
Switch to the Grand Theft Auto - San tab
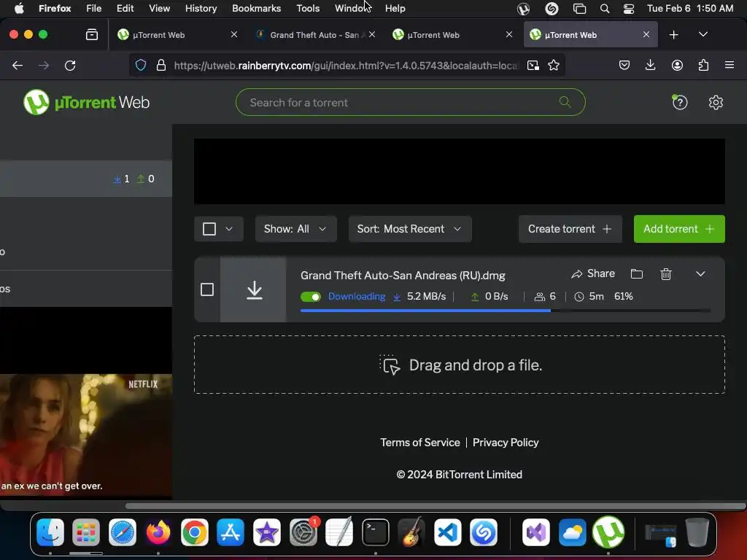click(x=314, y=35)
